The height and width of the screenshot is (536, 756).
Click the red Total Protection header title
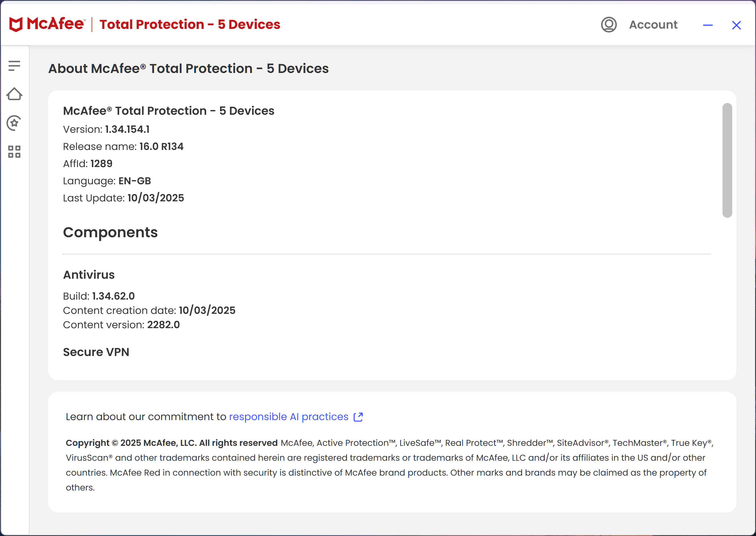coord(190,24)
